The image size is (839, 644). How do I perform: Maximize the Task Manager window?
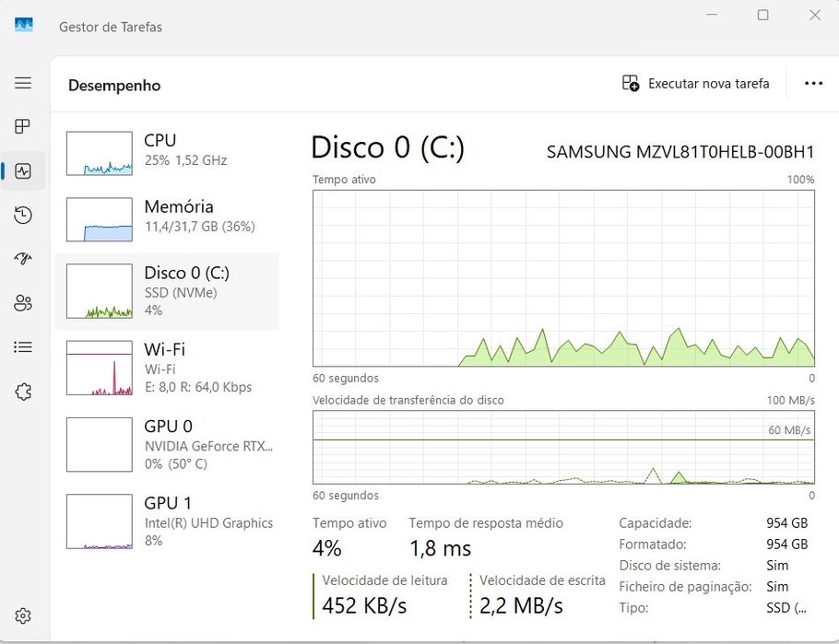pyautogui.click(x=763, y=15)
